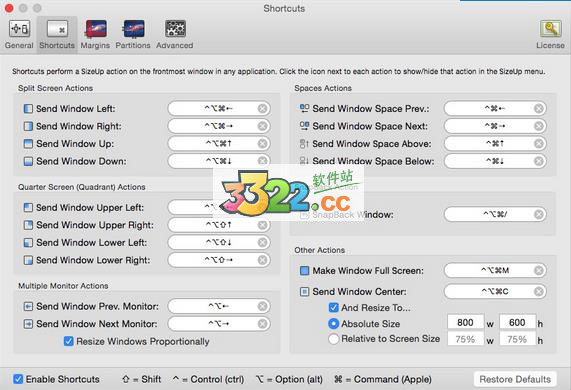The image size is (571, 390).
Task: Toggle Send Window Up menu icon
Action: pos(28,143)
